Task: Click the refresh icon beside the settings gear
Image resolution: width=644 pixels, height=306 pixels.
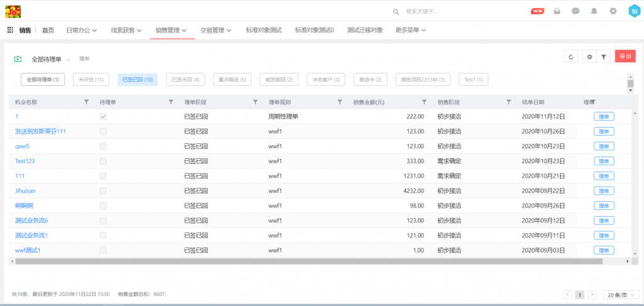Action: click(571, 57)
